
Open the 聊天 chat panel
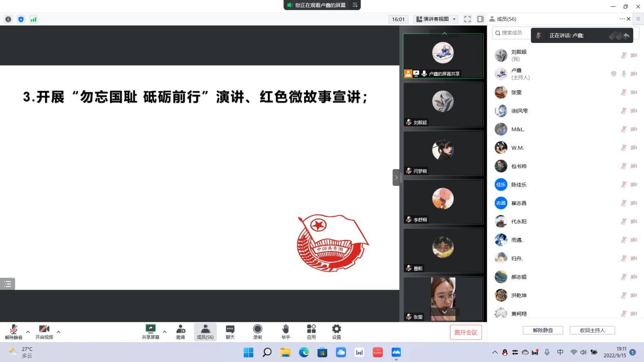[230, 329]
